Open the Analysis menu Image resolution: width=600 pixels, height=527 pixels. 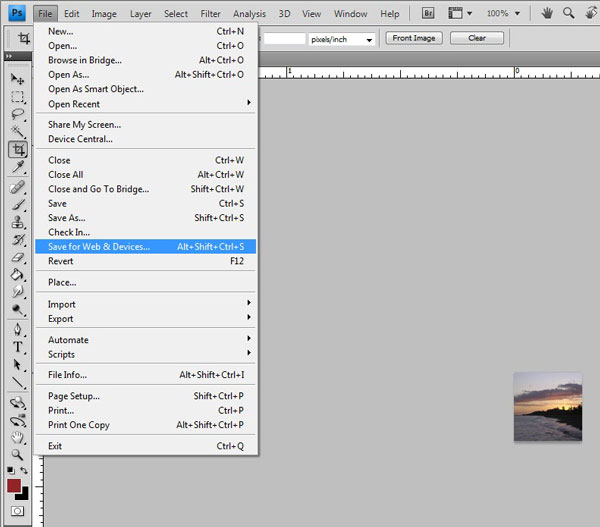(x=249, y=14)
